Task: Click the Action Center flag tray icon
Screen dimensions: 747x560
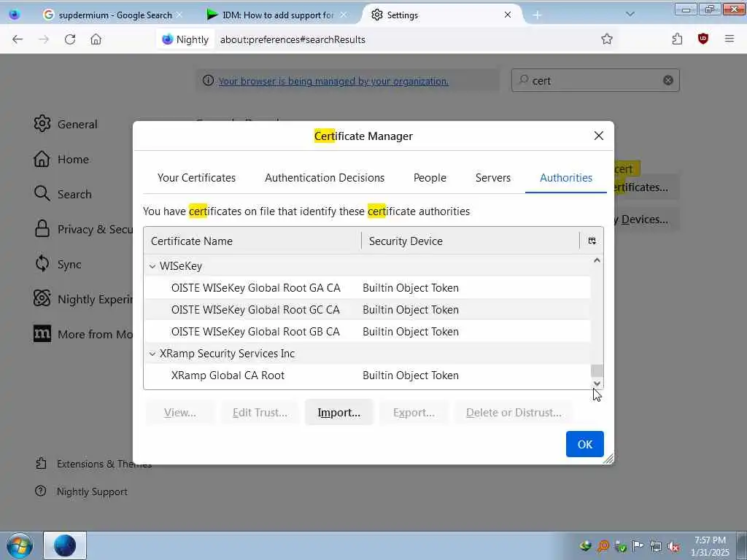Action: [x=638, y=546]
